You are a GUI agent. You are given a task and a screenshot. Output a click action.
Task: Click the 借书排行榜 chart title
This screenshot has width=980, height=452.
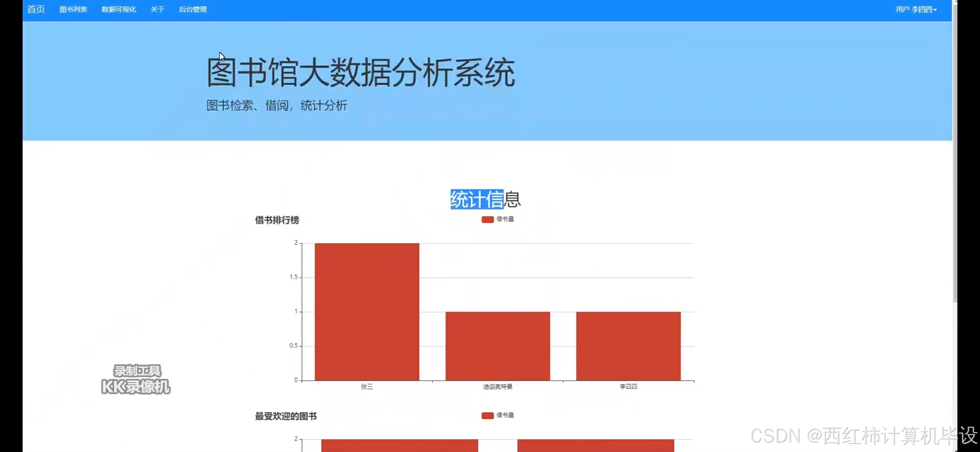(277, 220)
